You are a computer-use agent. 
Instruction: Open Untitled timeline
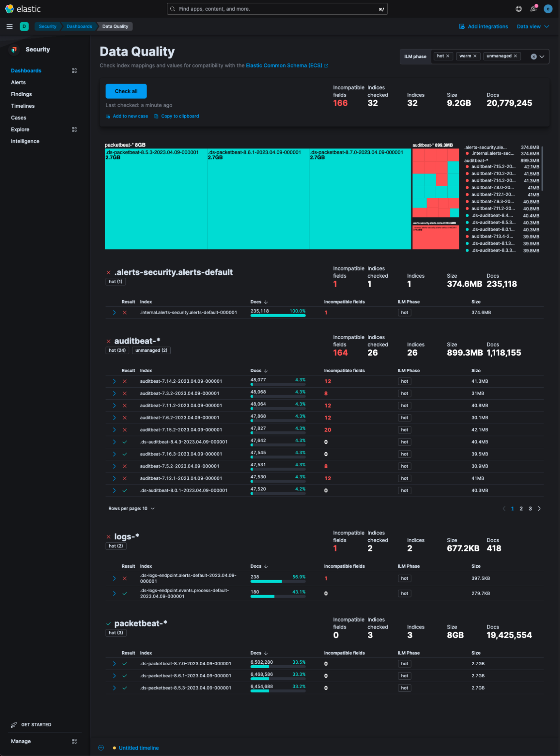pos(138,748)
